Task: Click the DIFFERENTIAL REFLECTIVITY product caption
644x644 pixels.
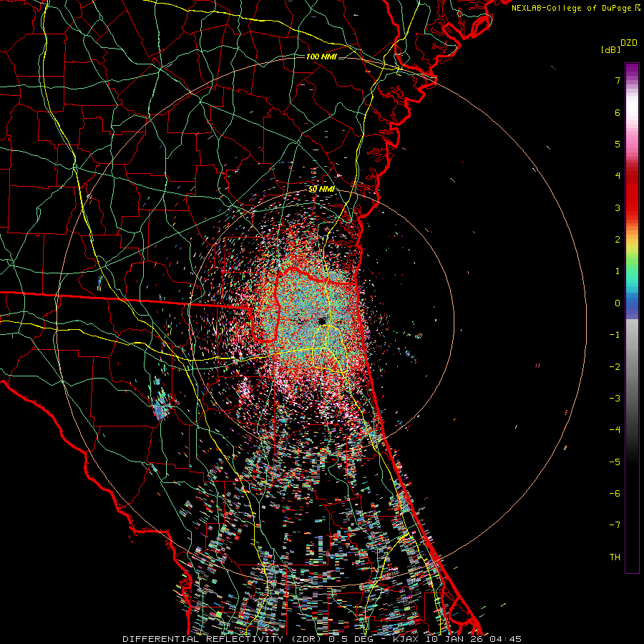Action: tap(321, 639)
